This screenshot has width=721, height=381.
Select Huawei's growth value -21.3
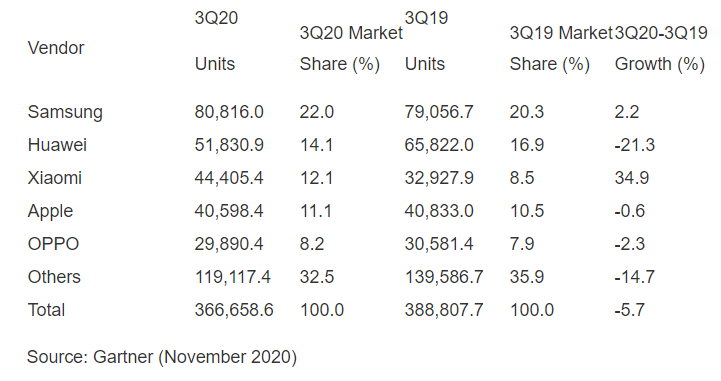point(635,145)
